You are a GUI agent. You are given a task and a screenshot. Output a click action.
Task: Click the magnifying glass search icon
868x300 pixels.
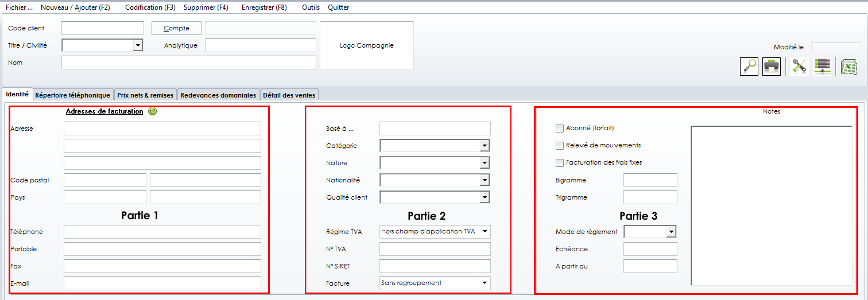(749, 67)
